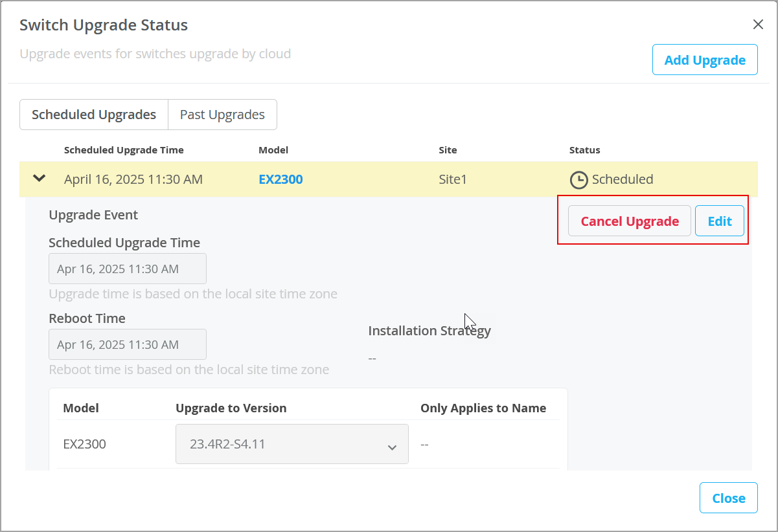
Task: Click the Scheduled status clock icon
Action: click(x=578, y=180)
